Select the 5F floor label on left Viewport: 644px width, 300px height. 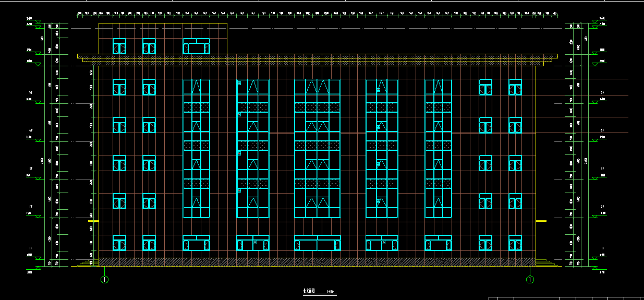click(x=31, y=92)
